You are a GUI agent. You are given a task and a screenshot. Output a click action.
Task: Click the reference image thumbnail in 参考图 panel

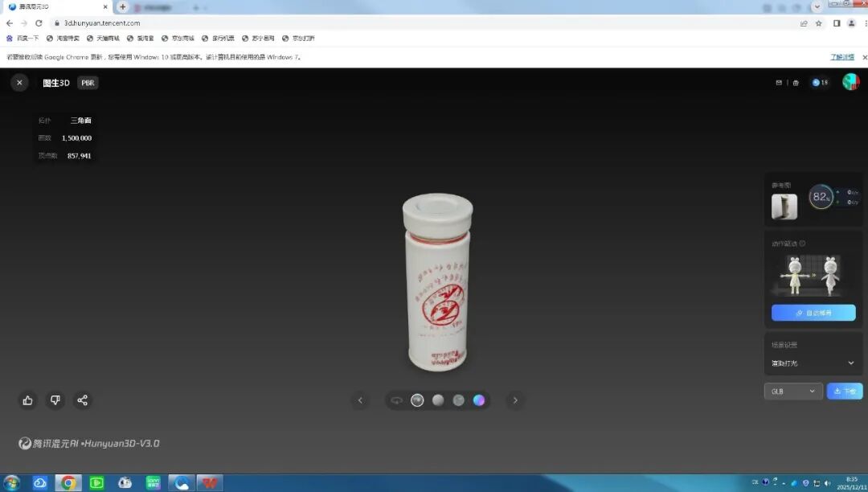(784, 206)
